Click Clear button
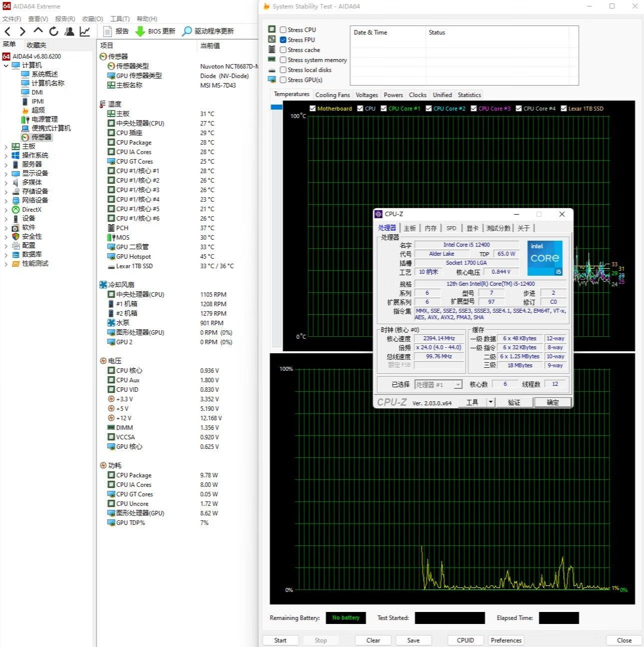 (373, 640)
